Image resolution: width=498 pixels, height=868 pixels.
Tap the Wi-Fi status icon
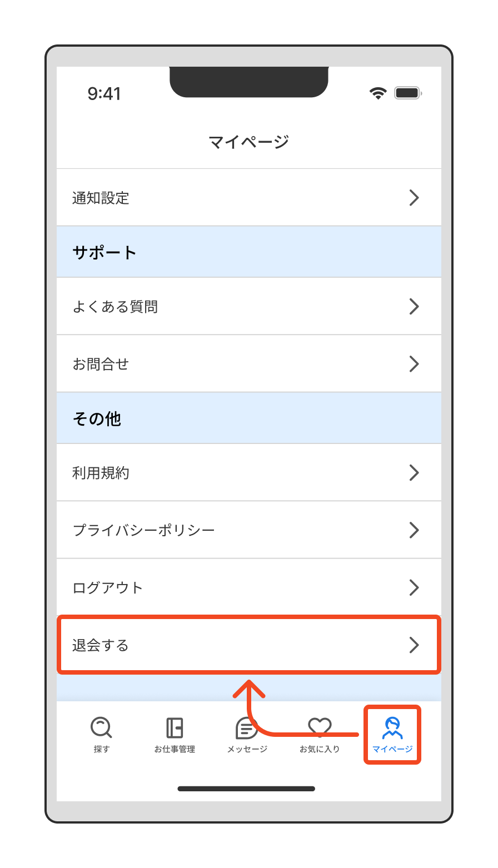379,93
